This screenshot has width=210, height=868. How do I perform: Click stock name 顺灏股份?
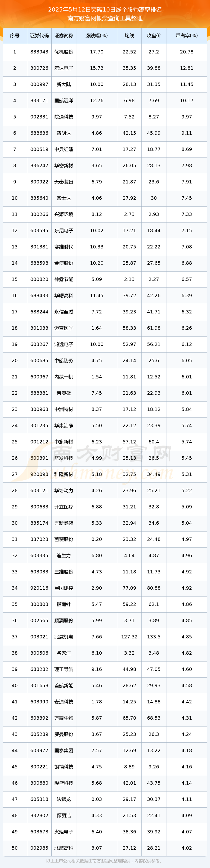click(x=64, y=620)
